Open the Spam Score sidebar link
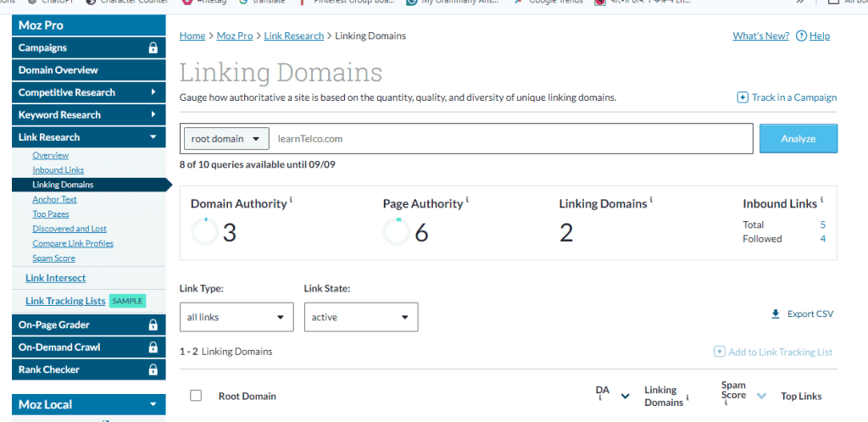Image resolution: width=868 pixels, height=422 pixels. click(53, 258)
